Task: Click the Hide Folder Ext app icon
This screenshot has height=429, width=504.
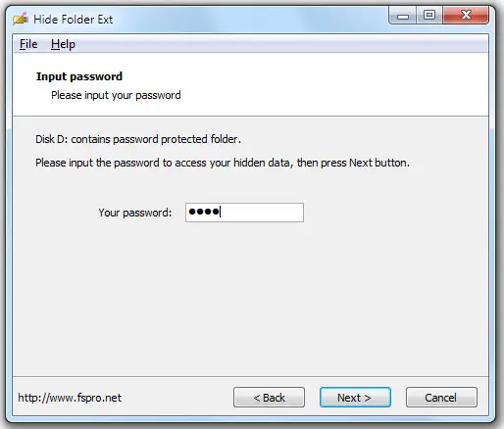Action: 21,19
